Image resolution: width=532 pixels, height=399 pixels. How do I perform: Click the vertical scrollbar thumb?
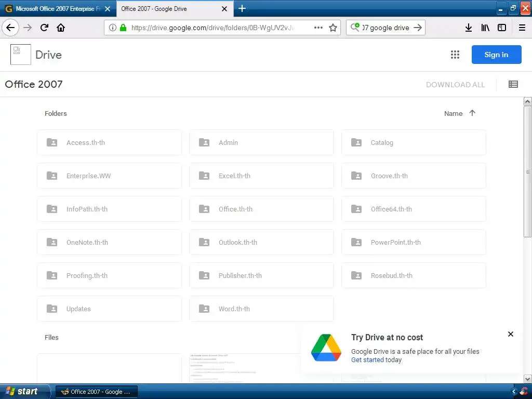pos(528,171)
